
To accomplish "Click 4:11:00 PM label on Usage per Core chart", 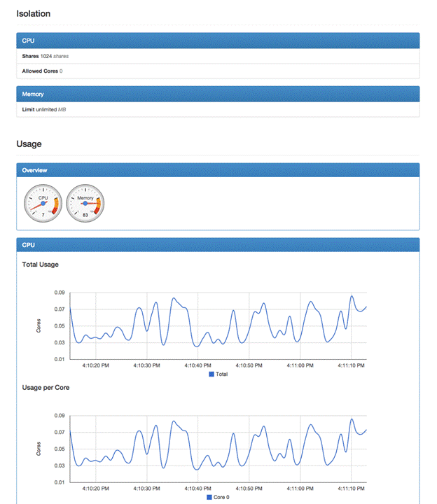I will 298,488.
